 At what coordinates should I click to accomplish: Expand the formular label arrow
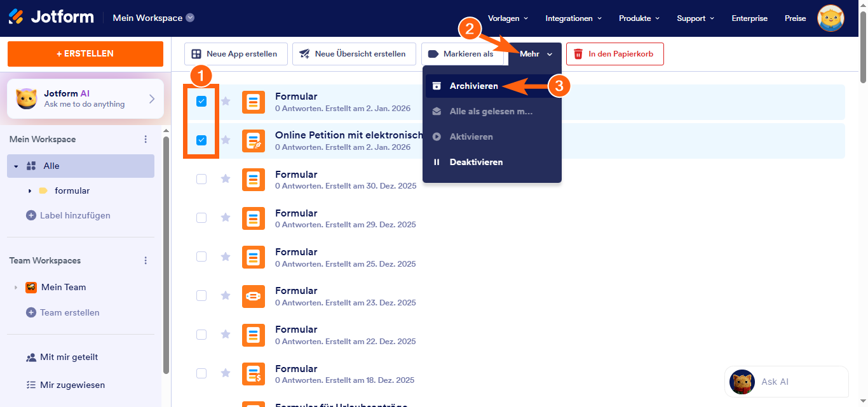pyautogui.click(x=30, y=191)
